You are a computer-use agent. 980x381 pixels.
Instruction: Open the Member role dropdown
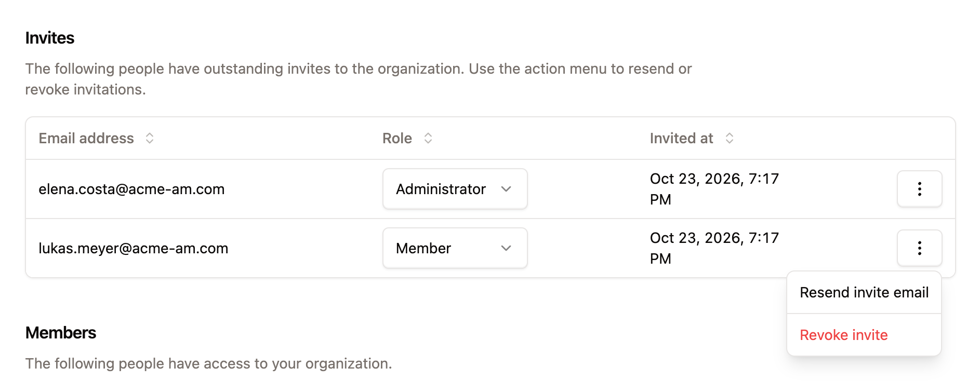455,248
